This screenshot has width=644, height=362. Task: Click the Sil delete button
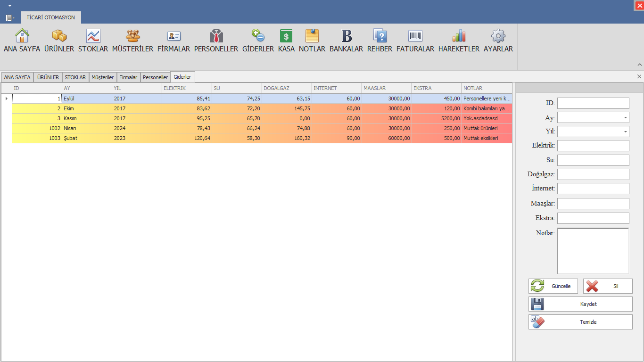tap(608, 286)
